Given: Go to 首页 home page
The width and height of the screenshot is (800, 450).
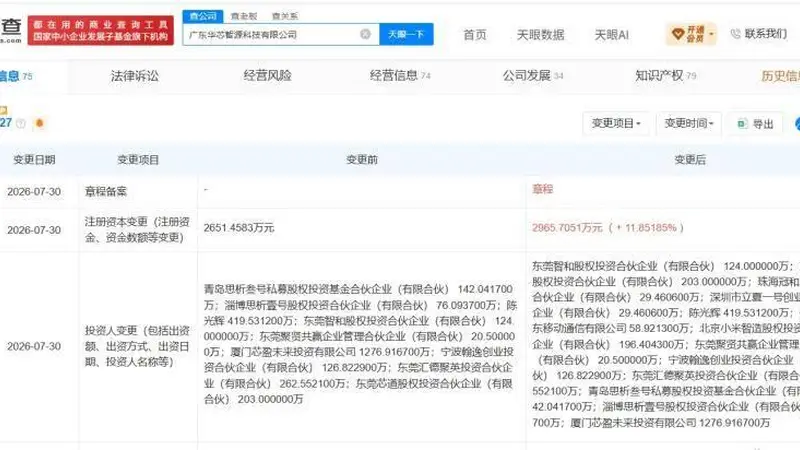Looking at the screenshot, I should 475,35.
